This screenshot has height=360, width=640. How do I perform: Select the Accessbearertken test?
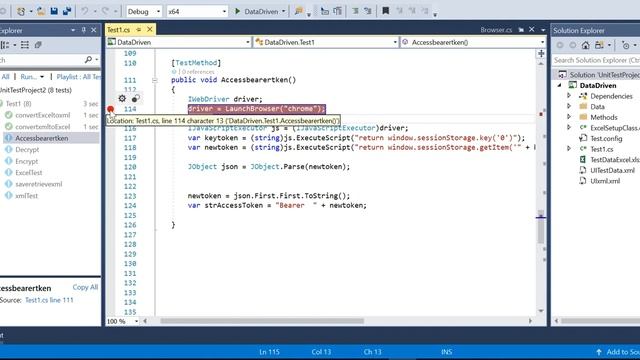(42, 138)
